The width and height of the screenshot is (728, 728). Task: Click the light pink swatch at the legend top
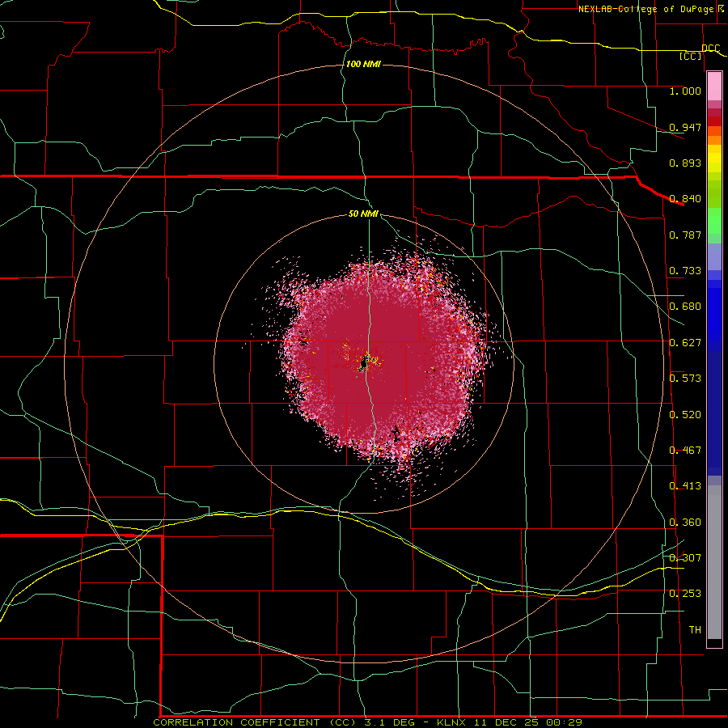point(714,87)
